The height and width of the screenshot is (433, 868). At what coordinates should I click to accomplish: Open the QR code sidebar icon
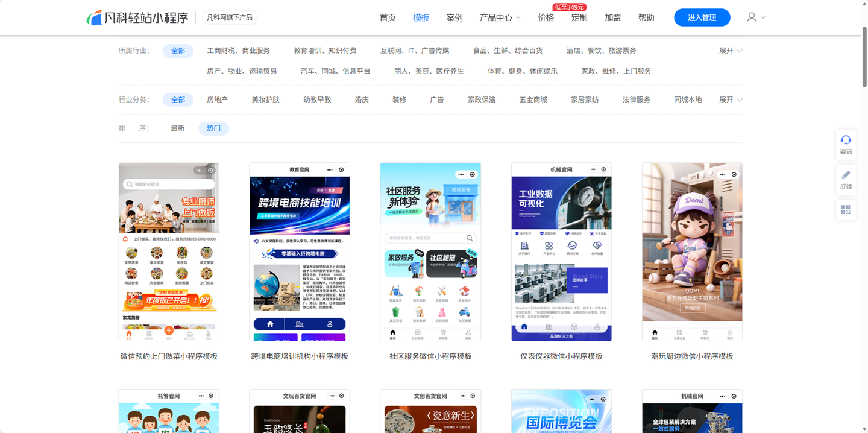846,210
